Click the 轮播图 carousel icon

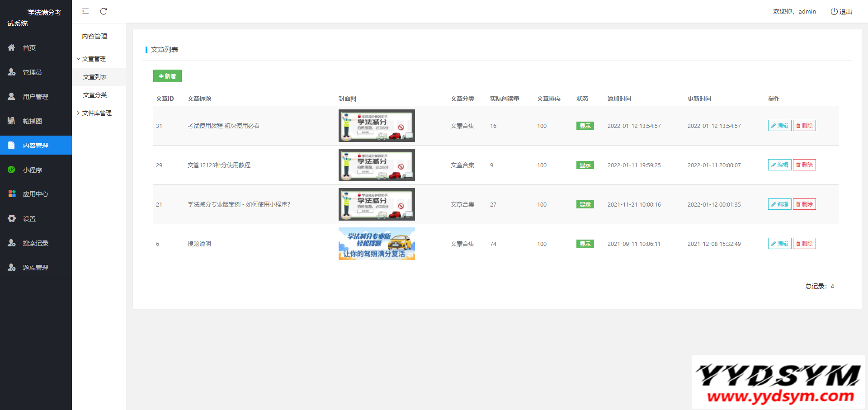click(x=12, y=121)
